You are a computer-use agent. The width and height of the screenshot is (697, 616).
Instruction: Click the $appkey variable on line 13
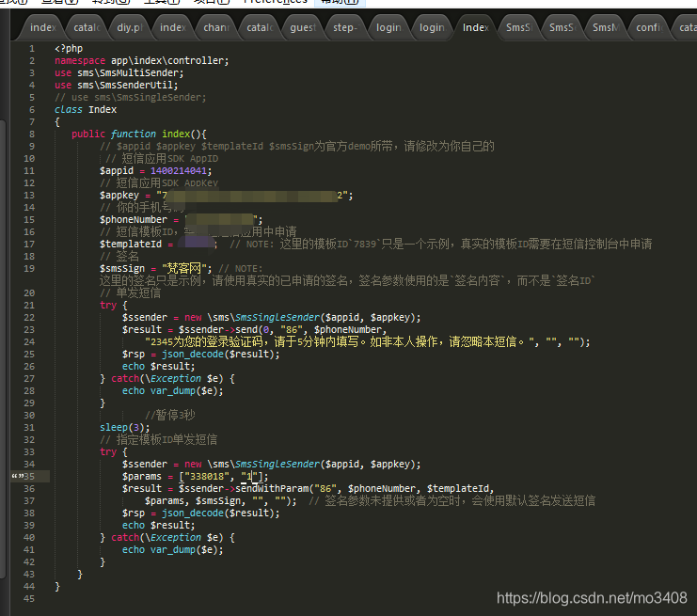point(119,195)
